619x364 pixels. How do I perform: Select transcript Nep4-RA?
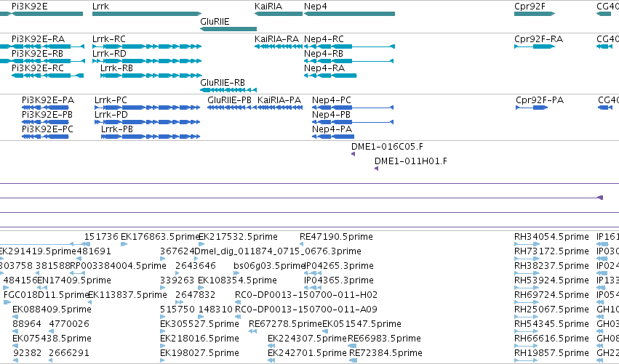[330, 76]
